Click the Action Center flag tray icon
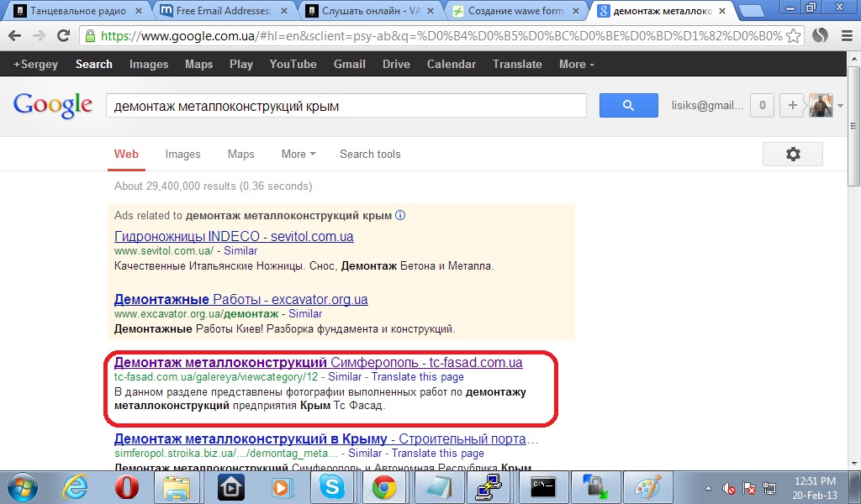 coord(749,487)
